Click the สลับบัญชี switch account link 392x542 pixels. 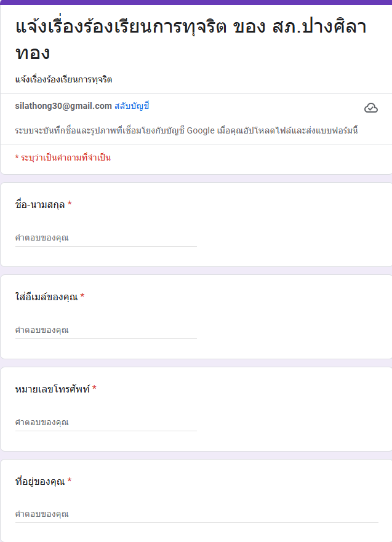click(x=132, y=106)
